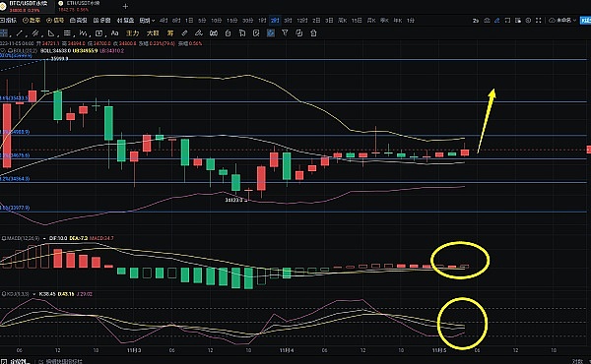Click the filter funnel icon
Image resolution: width=591 pixels, height=364 pixels.
(285, 33)
